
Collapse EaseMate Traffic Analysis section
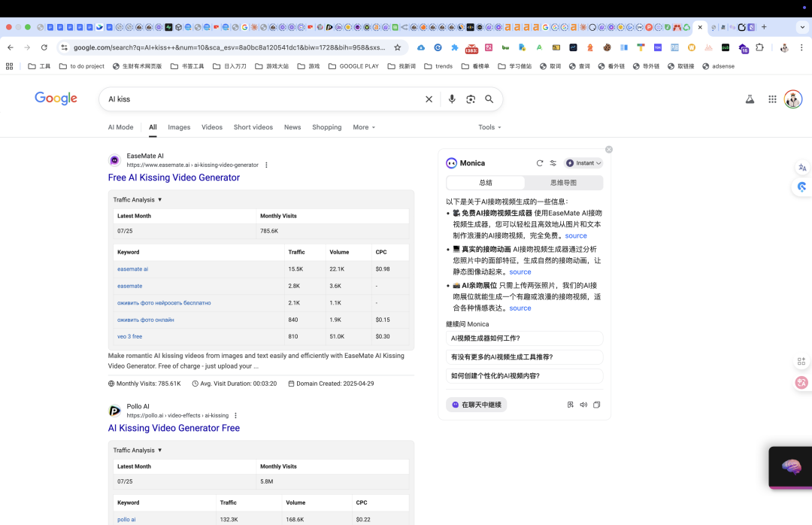(x=138, y=199)
